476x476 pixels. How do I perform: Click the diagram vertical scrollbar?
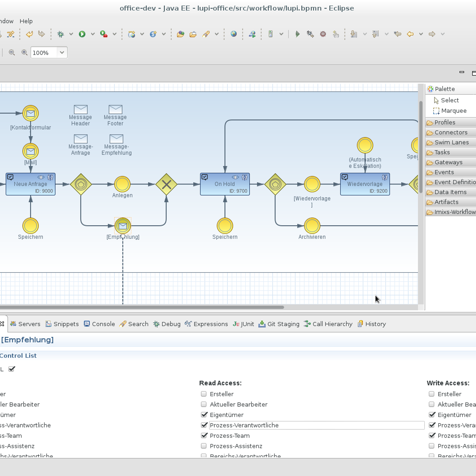coord(421,147)
